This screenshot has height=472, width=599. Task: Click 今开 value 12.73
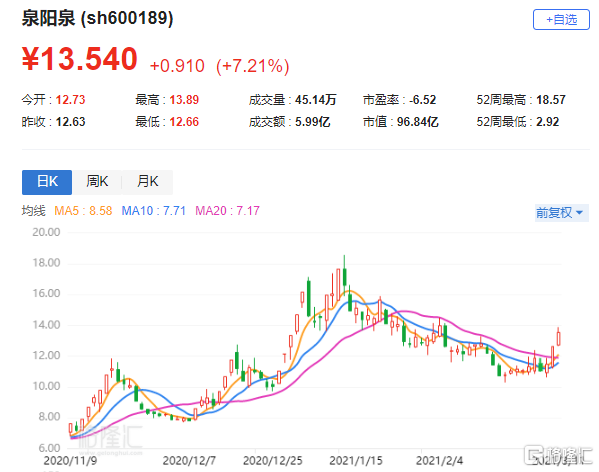(70, 100)
